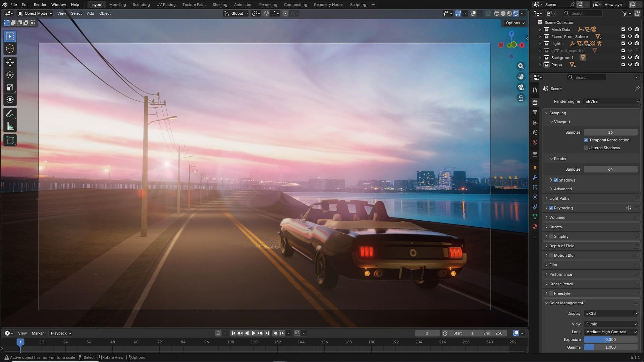Disable Temporal Reprojection checkbox

pyautogui.click(x=586, y=140)
